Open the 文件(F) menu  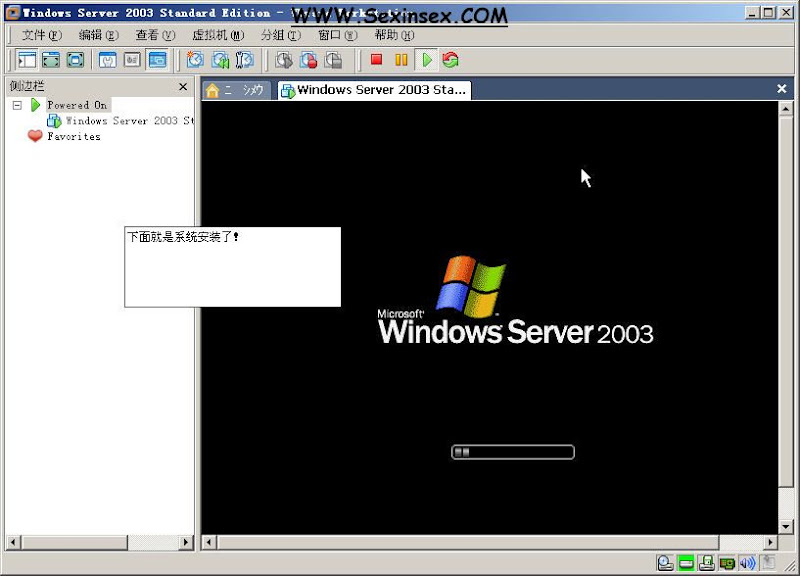pos(42,35)
